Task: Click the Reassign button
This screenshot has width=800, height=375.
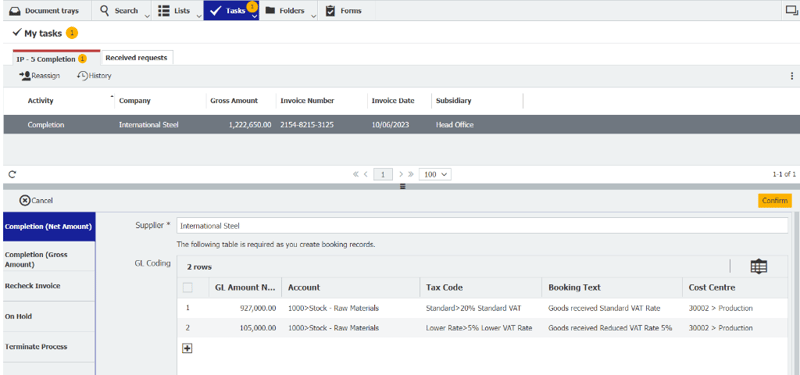Action: pos(39,76)
